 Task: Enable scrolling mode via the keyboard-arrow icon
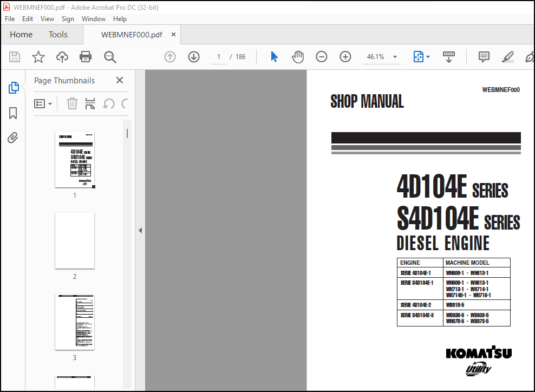click(x=449, y=57)
